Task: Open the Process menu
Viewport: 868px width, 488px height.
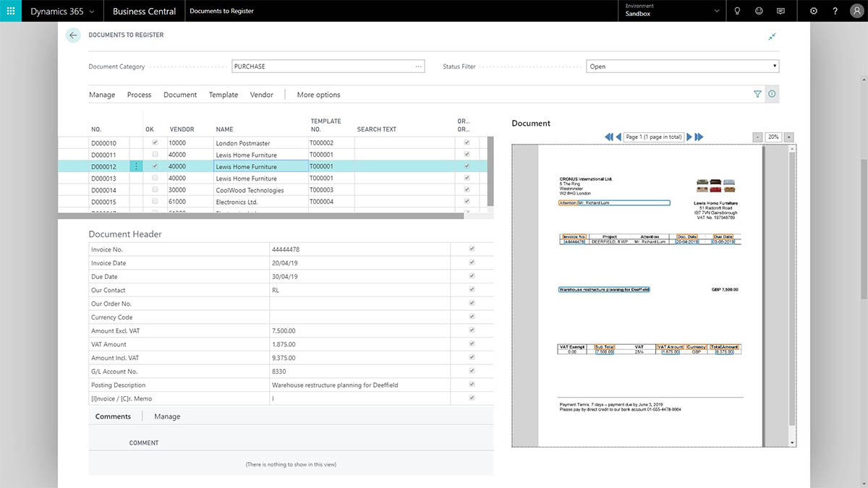Action: point(139,95)
